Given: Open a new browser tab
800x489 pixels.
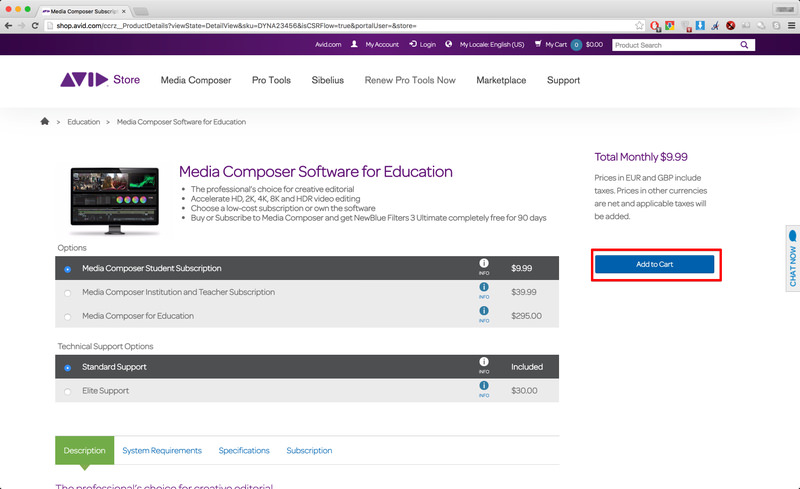Looking at the screenshot, I should (141, 11).
